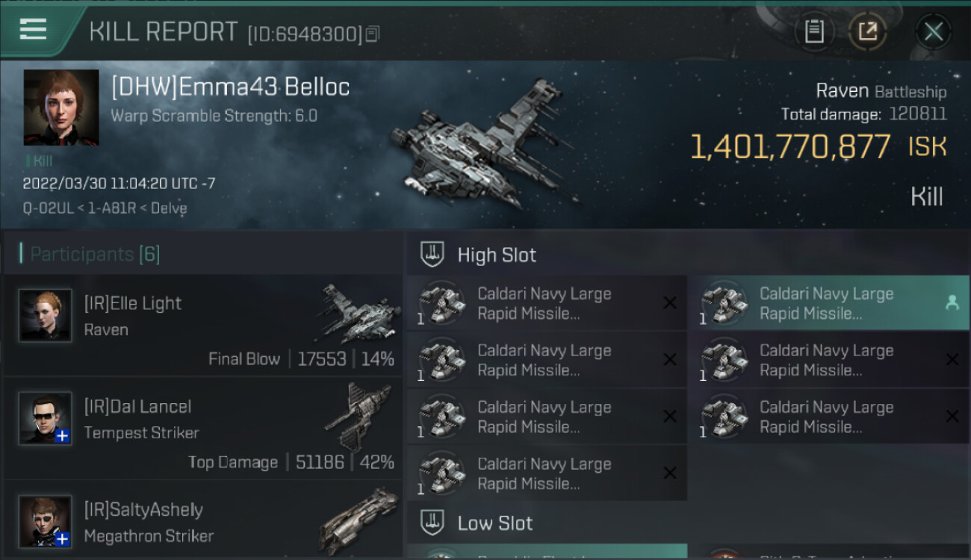Image resolution: width=971 pixels, height=560 pixels.
Task: Click the 1,401,770,877 ISK value
Action: point(789,147)
